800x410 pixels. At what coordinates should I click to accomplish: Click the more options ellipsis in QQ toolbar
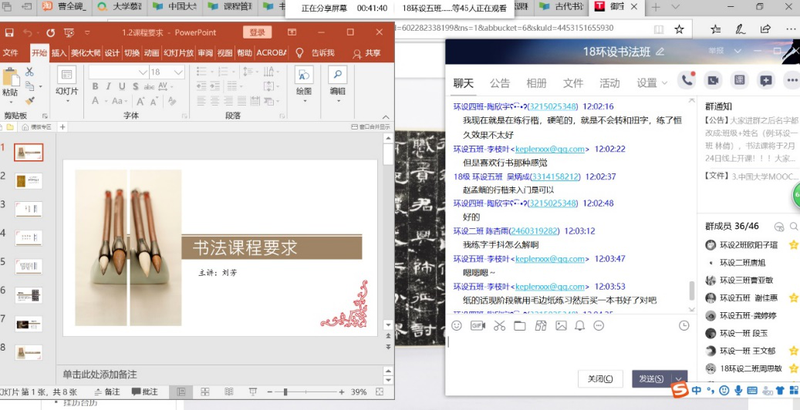(792, 80)
